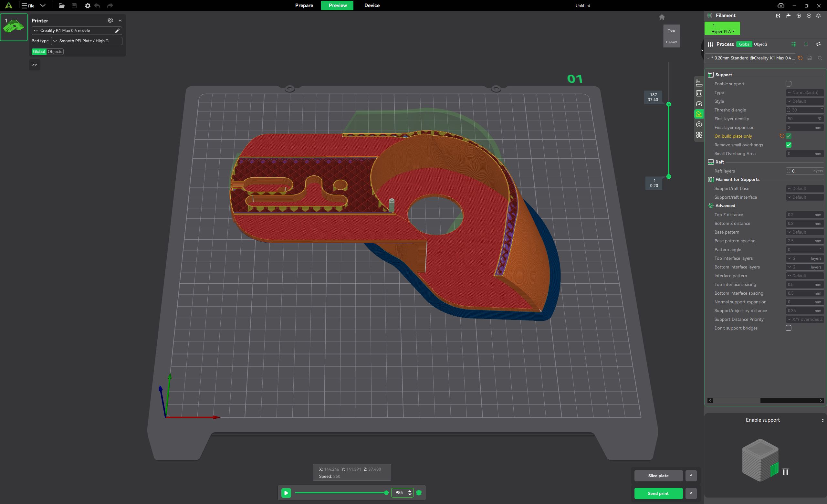This screenshot has width=827, height=504.
Task: Enable the support checkbox
Action: click(x=788, y=84)
